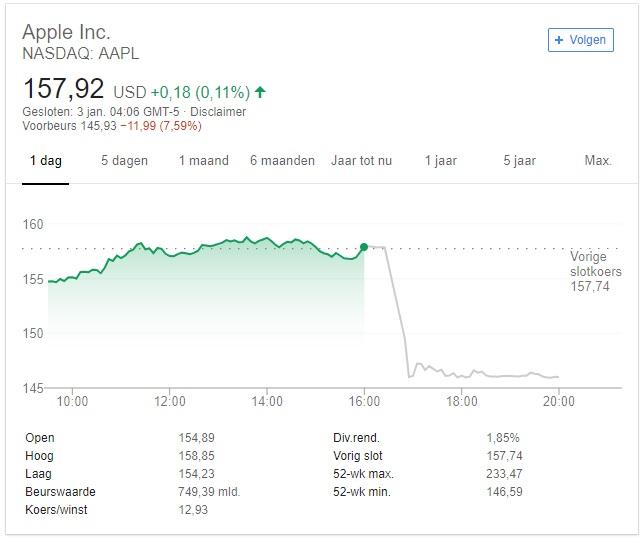This screenshot has width=644, height=541.
Task: Show the Max. time range
Action: [x=598, y=160]
